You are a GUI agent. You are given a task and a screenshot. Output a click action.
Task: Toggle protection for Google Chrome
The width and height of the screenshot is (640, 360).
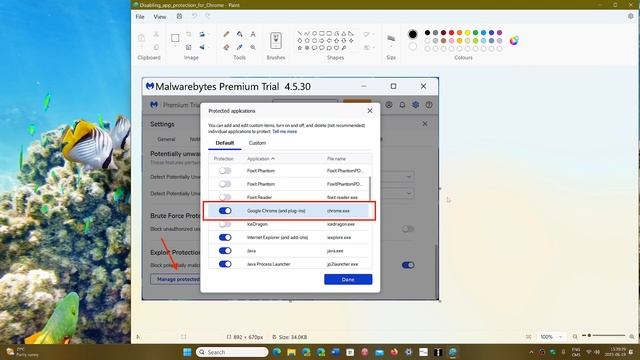coord(225,211)
